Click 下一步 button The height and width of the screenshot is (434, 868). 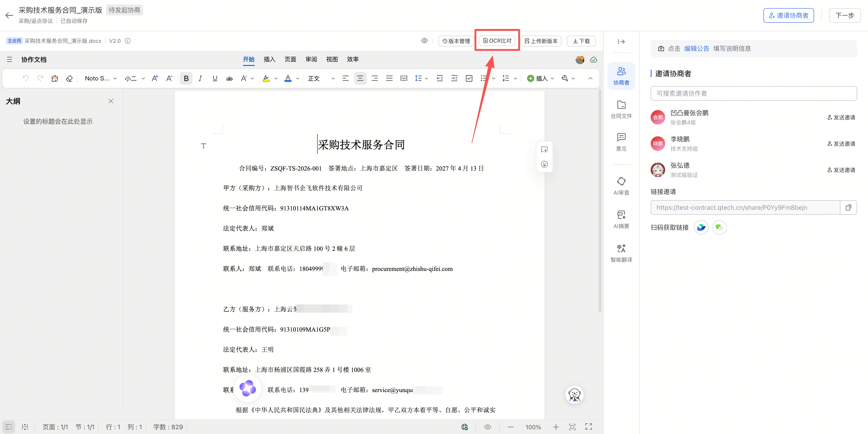coord(845,15)
